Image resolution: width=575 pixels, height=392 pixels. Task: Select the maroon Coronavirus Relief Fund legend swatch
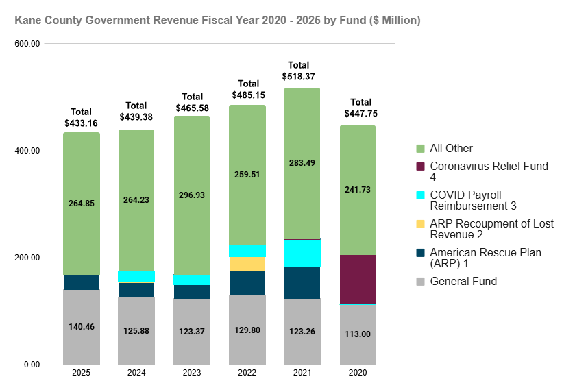(x=420, y=167)
